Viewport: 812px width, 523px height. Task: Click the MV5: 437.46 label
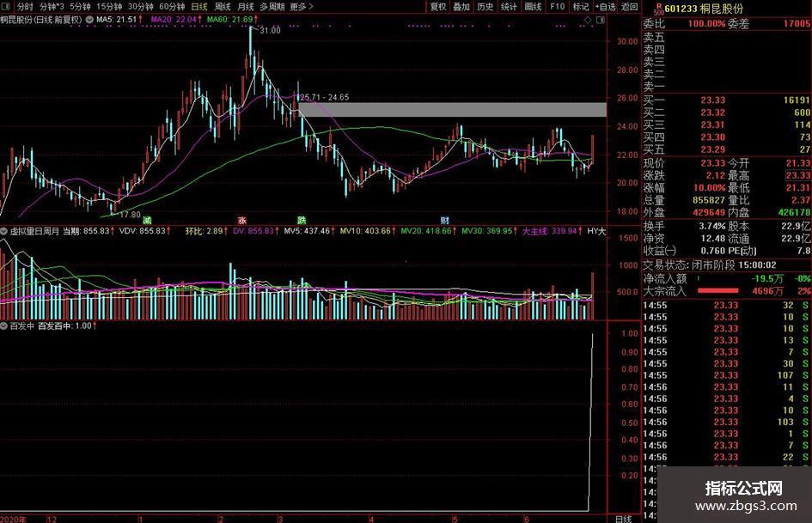tap(309, 231)
